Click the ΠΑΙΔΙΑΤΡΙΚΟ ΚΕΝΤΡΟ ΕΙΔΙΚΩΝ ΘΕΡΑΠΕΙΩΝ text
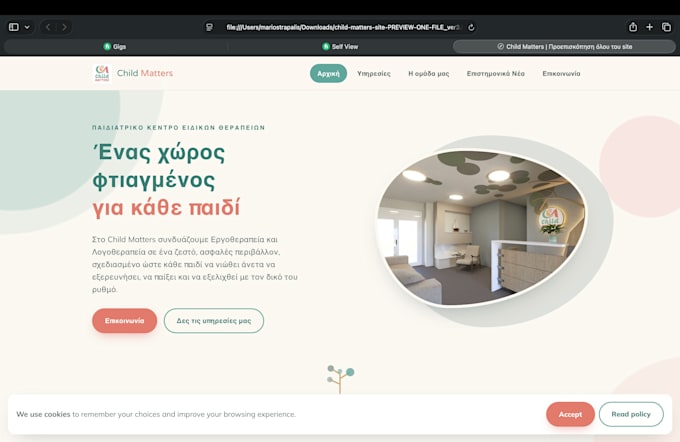The image size is (680, 442). coord(179,128)
